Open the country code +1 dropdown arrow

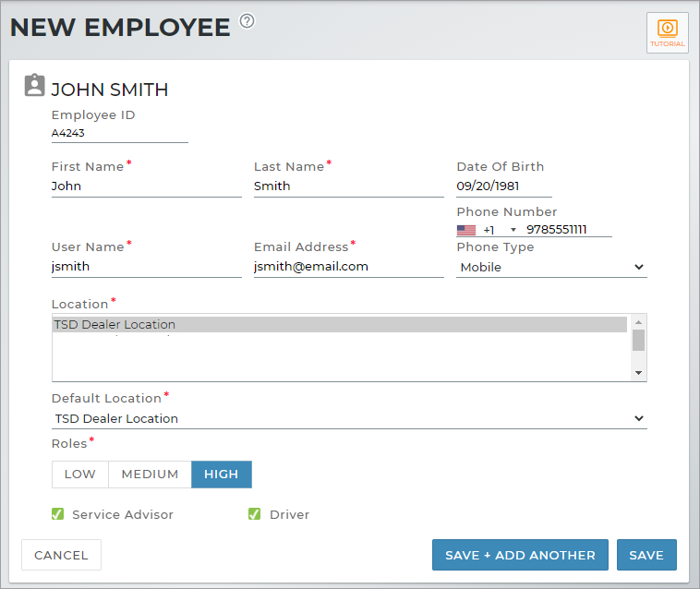tap(513, 230)
